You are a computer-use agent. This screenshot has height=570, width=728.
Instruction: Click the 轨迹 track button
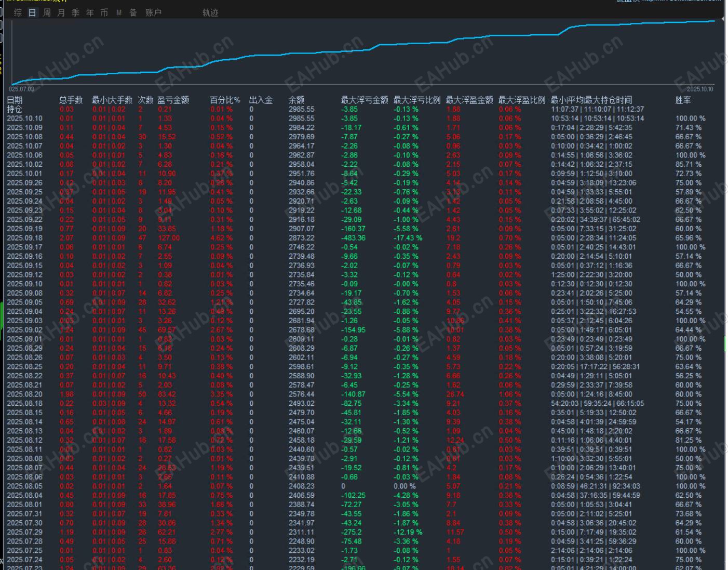(x=210, y=12)
